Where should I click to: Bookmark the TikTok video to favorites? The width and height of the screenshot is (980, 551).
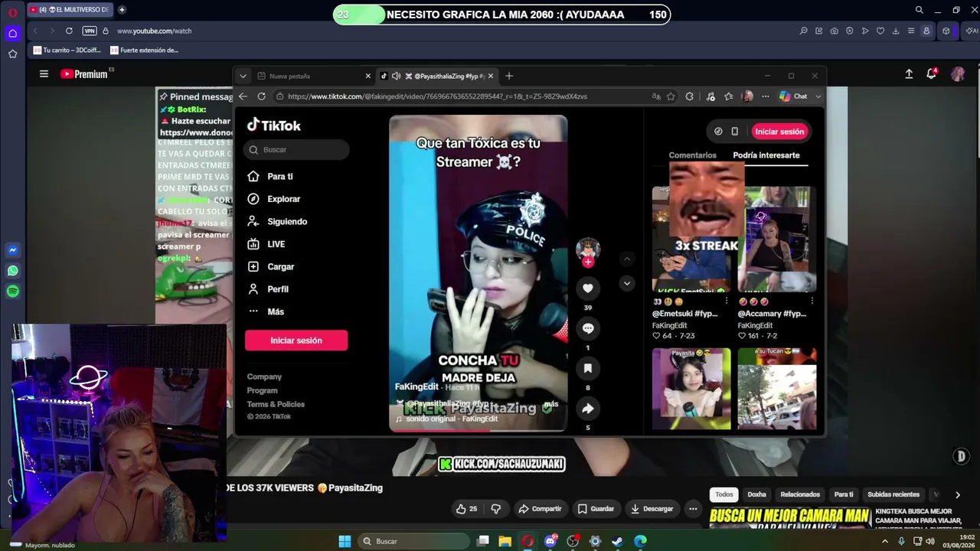pos(588,368)
